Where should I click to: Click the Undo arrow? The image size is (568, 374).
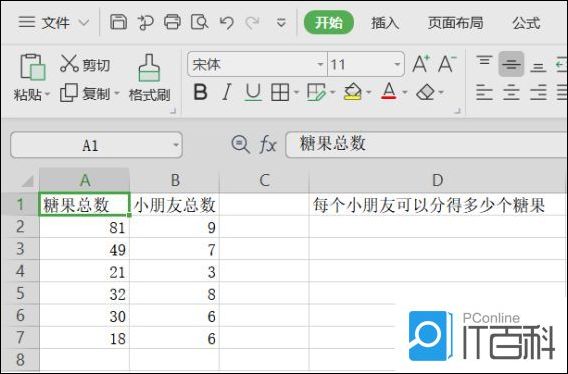click(x=226, y=22)
